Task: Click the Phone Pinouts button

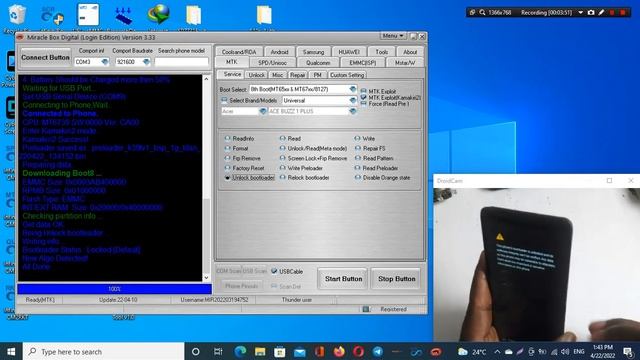Action: [241, 286]
